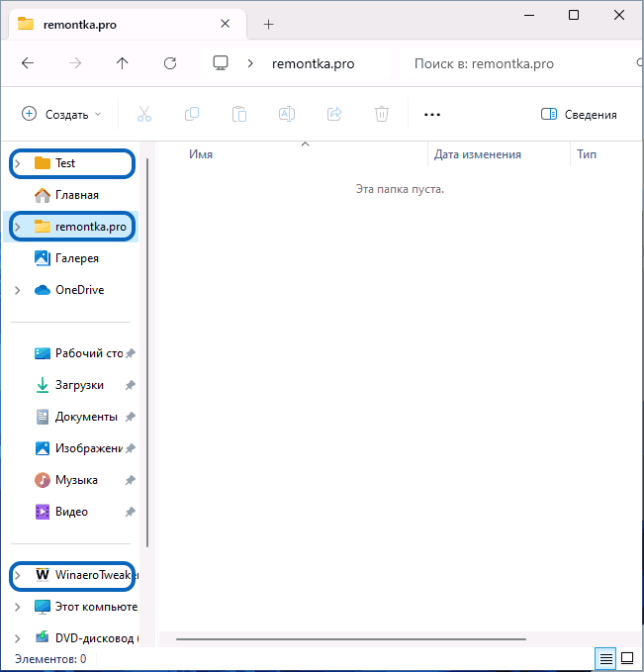644x672 pixels.
Task: Switch to large icons view
Action: pyautogui.click(x=627, y=658)
